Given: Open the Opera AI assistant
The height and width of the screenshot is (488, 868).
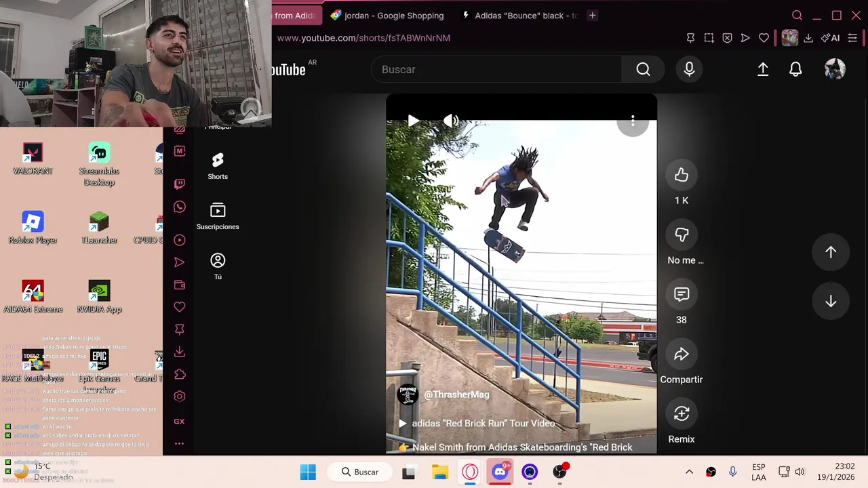Looking at the screenshot, I should [830, 38].
